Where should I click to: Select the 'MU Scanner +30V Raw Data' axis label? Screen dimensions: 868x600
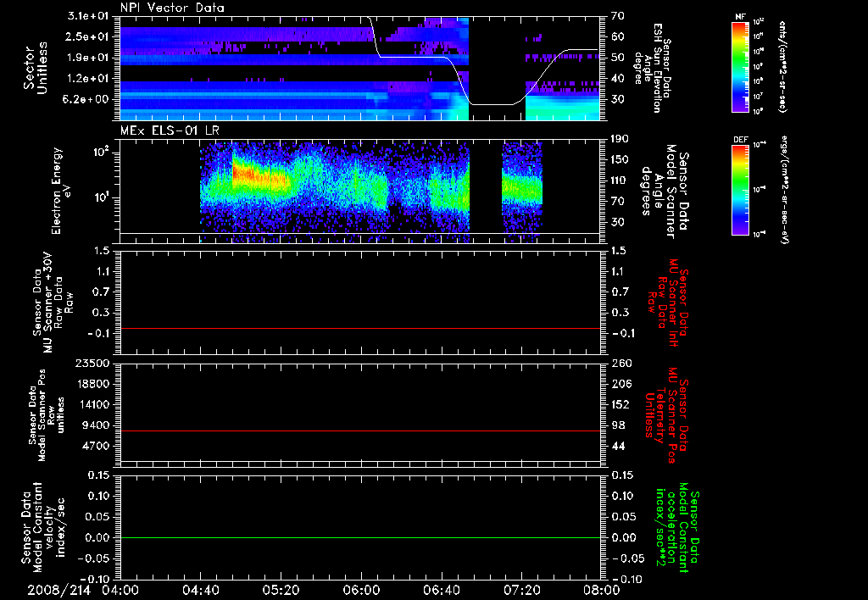pos(53,303)
